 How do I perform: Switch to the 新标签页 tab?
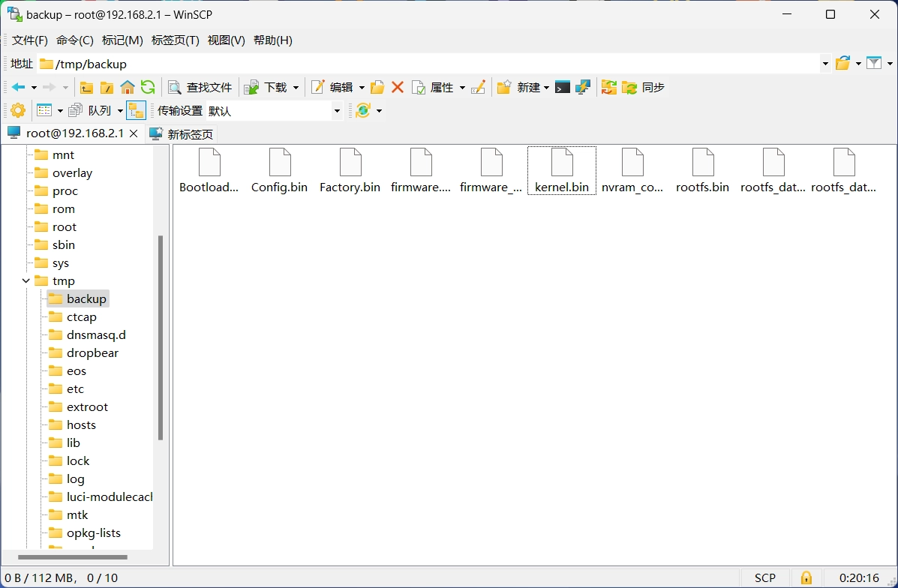(x=182, y=134)
